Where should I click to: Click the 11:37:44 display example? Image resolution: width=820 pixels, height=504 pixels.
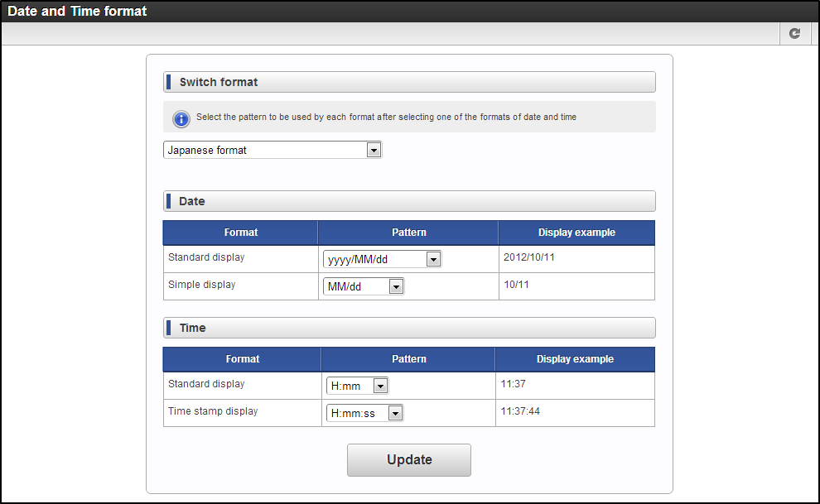520,411
